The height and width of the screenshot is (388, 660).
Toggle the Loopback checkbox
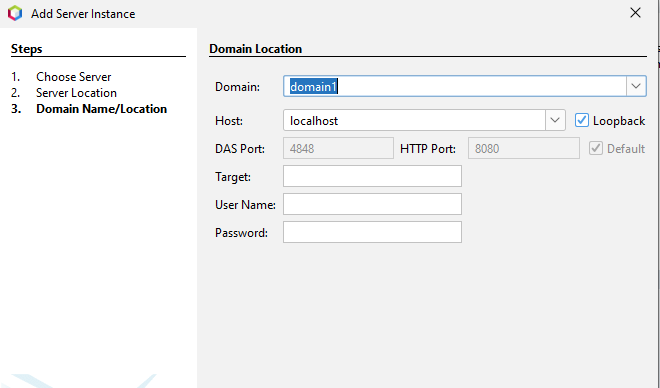point(582,120)
